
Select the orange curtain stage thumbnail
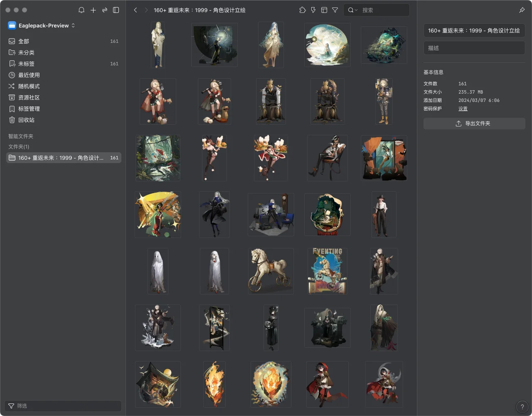click(x=384, y=158)
